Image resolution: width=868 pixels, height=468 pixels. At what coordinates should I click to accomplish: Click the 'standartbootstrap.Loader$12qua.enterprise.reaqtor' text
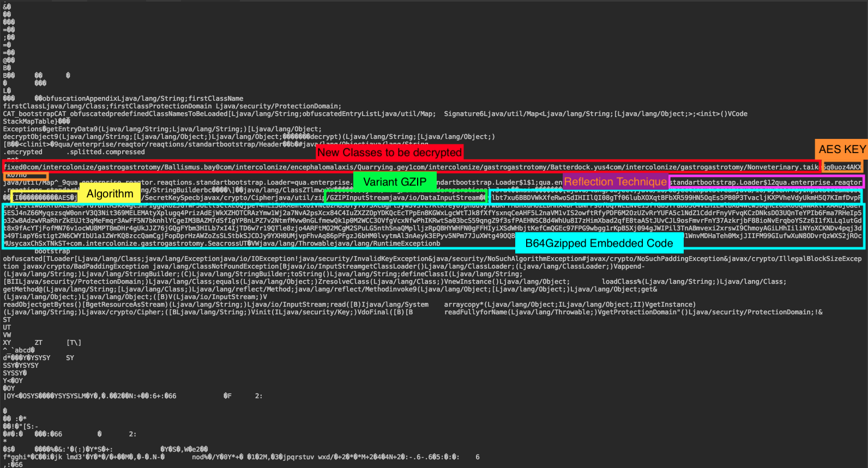click(x=765, y=183)
